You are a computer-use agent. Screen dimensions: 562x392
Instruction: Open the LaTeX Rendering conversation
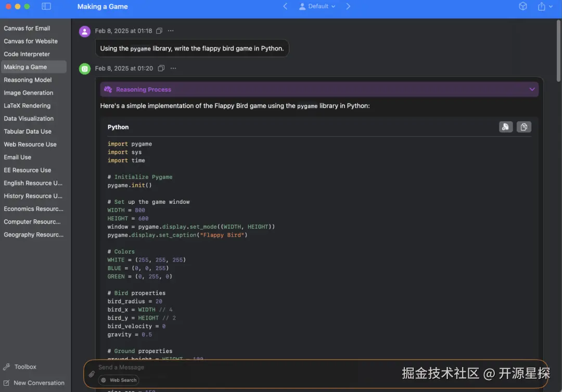pyautogui.click(x=33, y=106)
